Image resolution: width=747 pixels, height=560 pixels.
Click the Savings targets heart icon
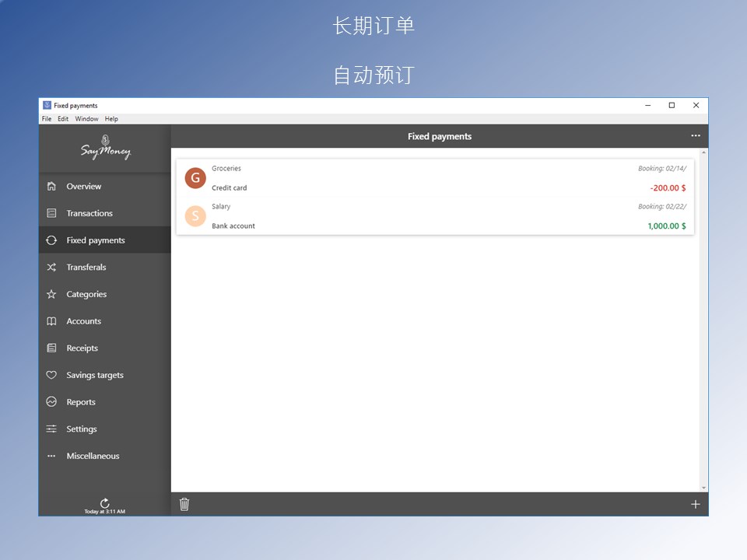pyautogui.click(x=51, y=375)
